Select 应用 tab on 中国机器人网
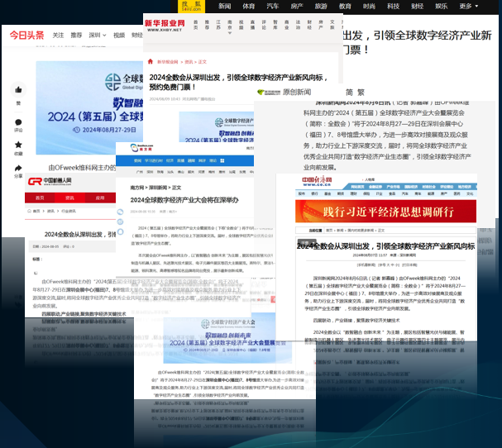The height and width of the screenshot is (448, 502). (x=100, y=198)
